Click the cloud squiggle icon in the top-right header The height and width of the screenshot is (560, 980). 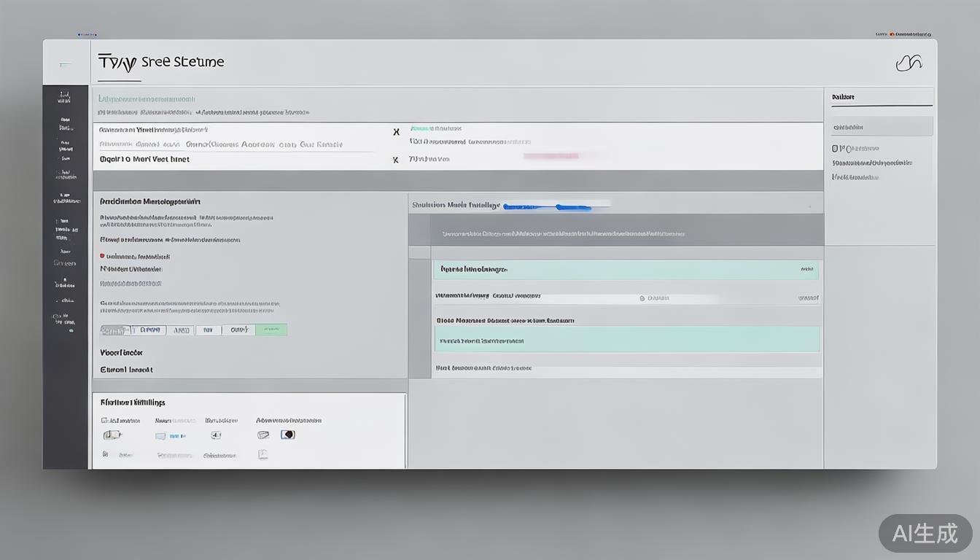coord(909,63)
